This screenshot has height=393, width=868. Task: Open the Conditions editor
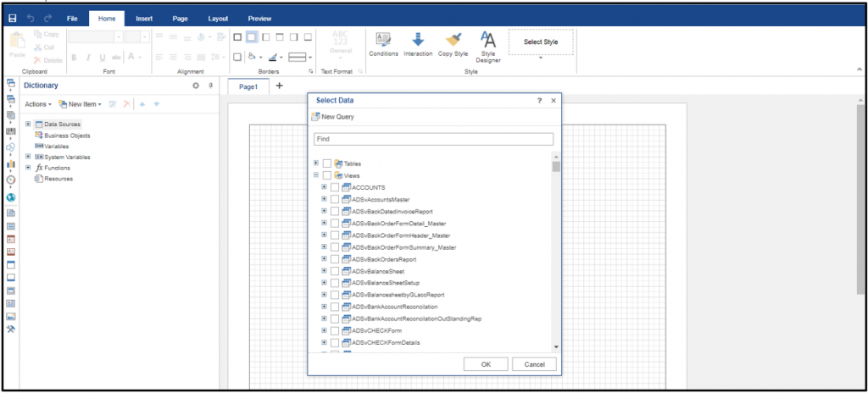click(384, 44)
